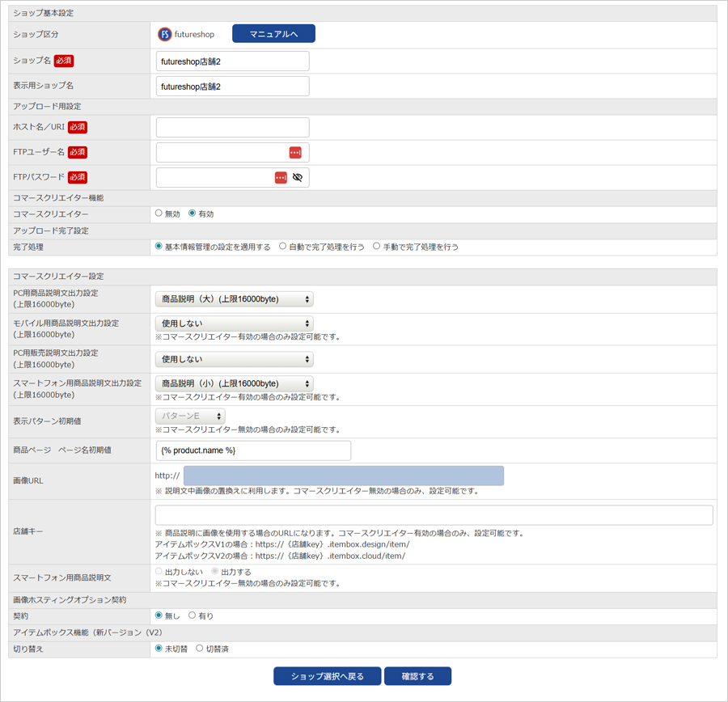The image size is (728, 702).
Task: Click the ショップ選択へ戻る button
Action: [x=327, y=676]
